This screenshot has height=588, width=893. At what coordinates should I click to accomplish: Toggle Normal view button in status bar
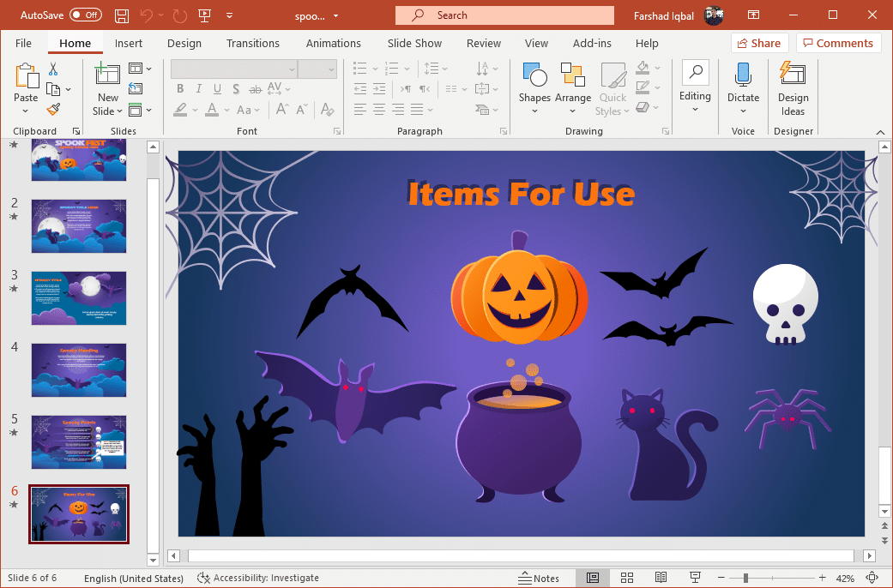pyautogui.click(x=592, y=579)
